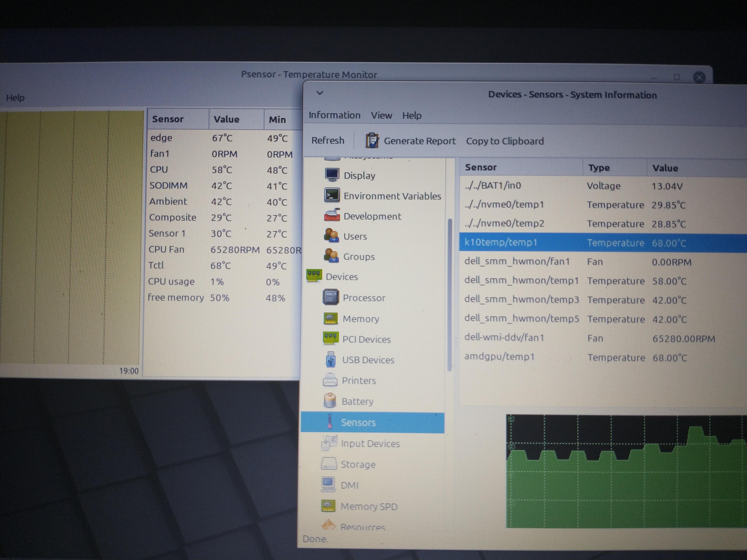Viewport: 747px width, 560px height.
Task: Click Copy to Clipboard
Action: pos(504,141)
